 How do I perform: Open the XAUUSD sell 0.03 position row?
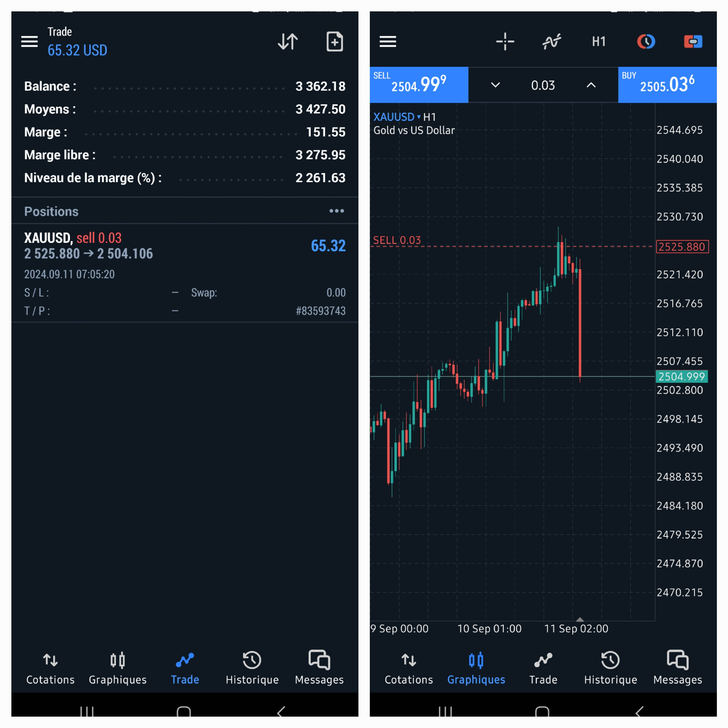click(x=185, y=273)
